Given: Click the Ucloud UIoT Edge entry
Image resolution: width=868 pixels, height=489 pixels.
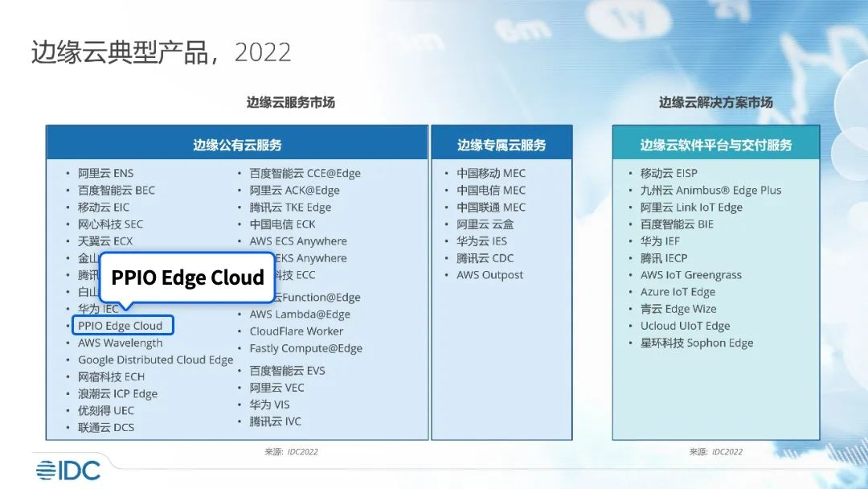Looking at the screenshot, I should point(686,327).
